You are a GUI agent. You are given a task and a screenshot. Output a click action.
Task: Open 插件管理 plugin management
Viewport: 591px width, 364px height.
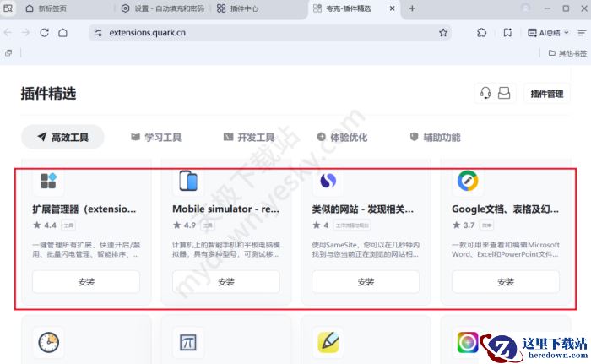[x=547, y=94]
